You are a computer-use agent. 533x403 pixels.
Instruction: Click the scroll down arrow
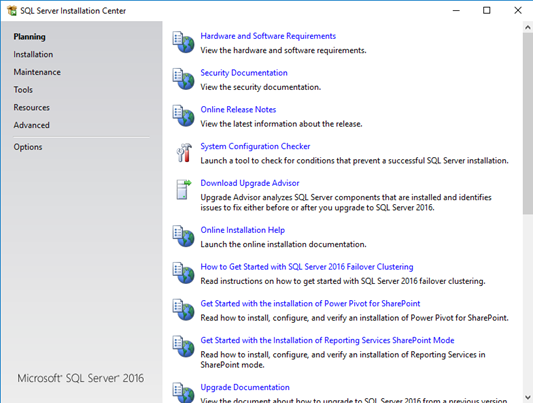pos(528,397)
